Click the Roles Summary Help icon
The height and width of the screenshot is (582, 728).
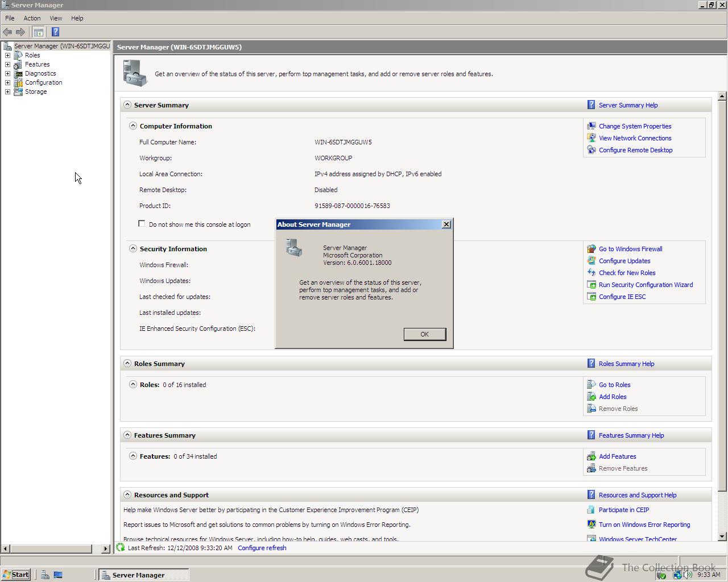[591, 364]
